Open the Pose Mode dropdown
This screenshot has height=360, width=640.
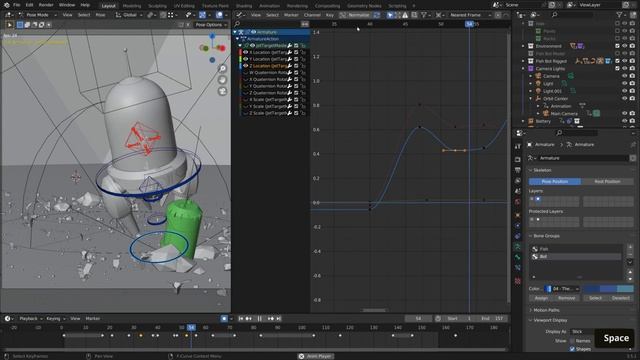click(37, 15)
